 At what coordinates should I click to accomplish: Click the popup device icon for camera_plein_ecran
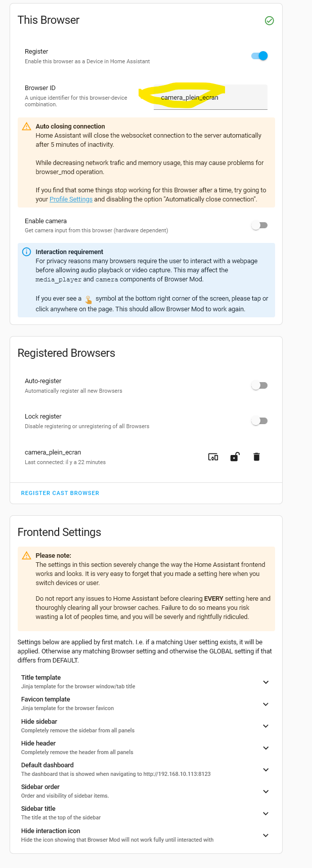(213, 457)
